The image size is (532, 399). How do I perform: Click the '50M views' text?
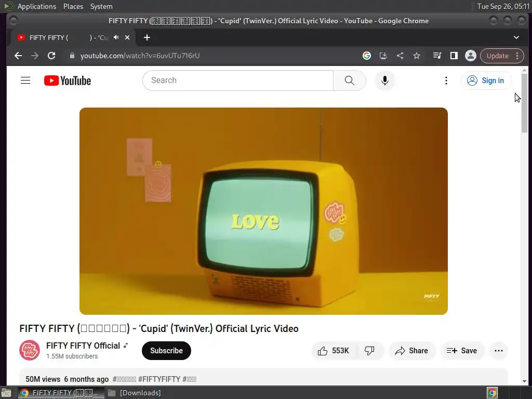(x=43, y=379)
